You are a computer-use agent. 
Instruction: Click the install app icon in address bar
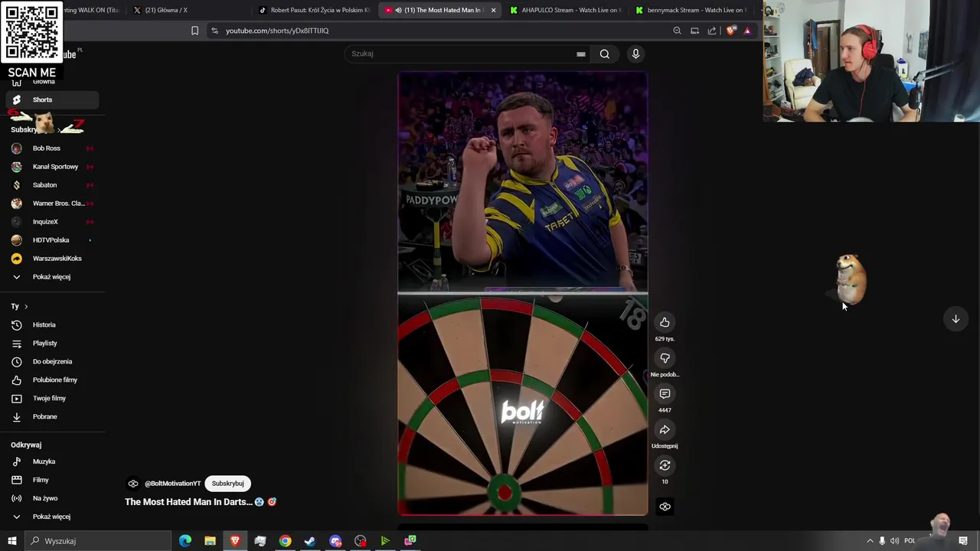(694, 31)
